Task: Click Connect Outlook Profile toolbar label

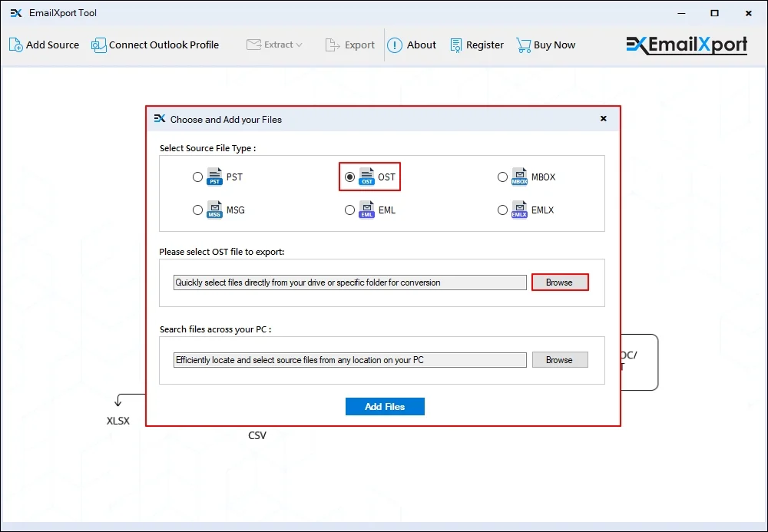Action: click(x=163, y=45)
